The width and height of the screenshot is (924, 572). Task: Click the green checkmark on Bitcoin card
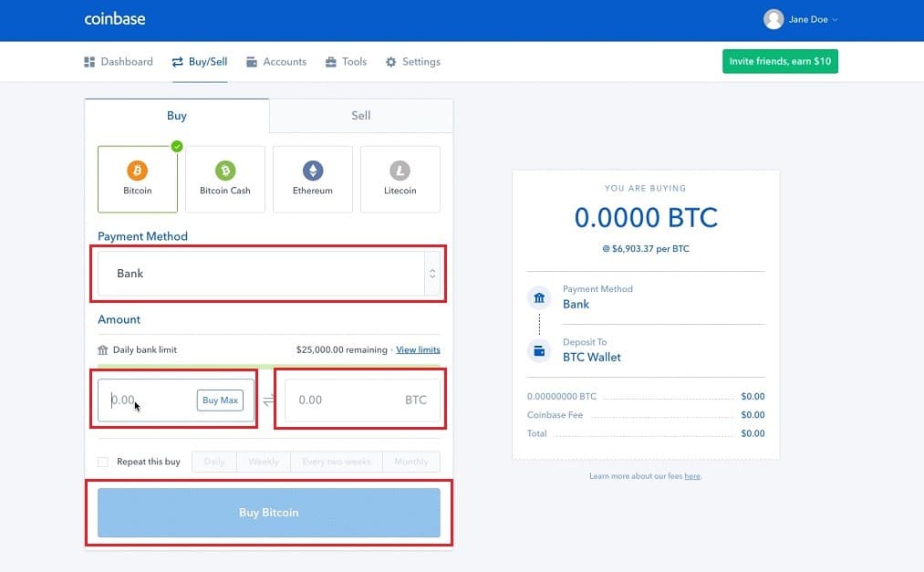(x=177, y=146)
